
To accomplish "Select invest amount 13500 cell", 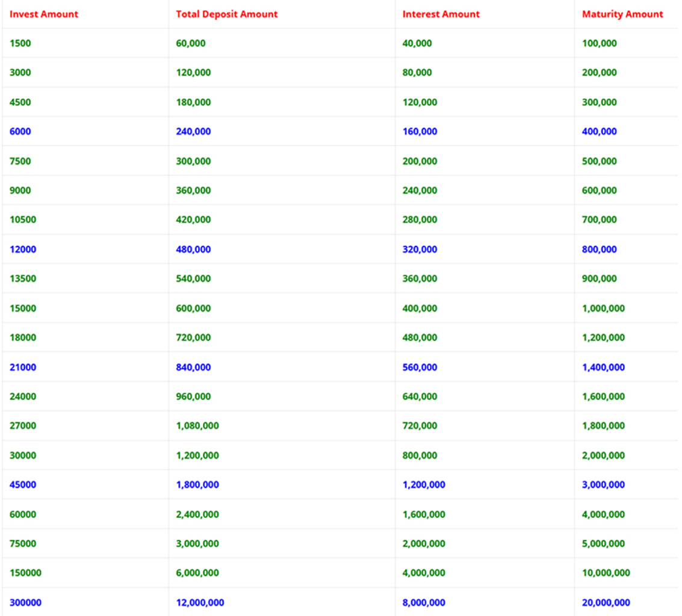I will pos(23,278).
